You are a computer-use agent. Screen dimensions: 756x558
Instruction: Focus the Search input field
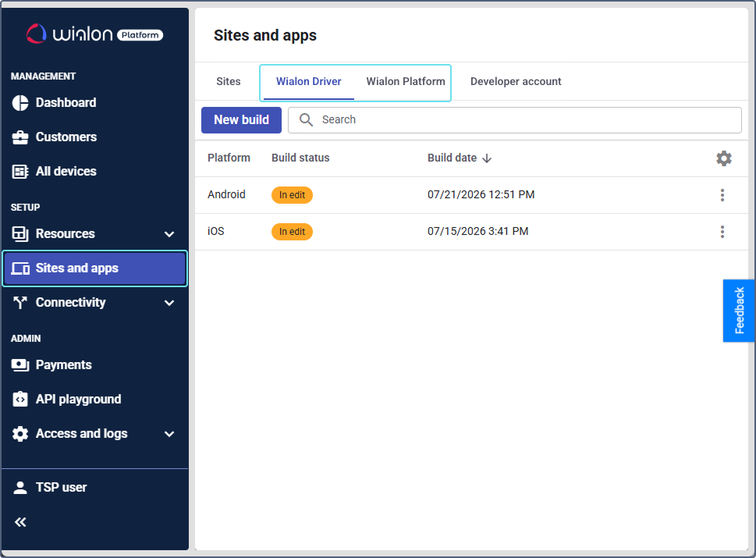point(514,120)
